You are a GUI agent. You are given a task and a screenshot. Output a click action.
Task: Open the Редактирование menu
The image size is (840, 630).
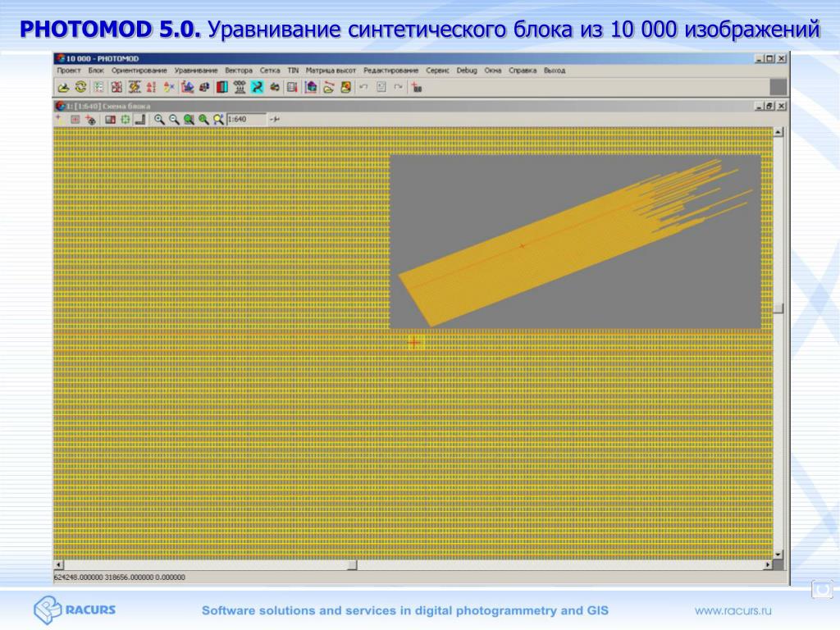pos(390,71)
